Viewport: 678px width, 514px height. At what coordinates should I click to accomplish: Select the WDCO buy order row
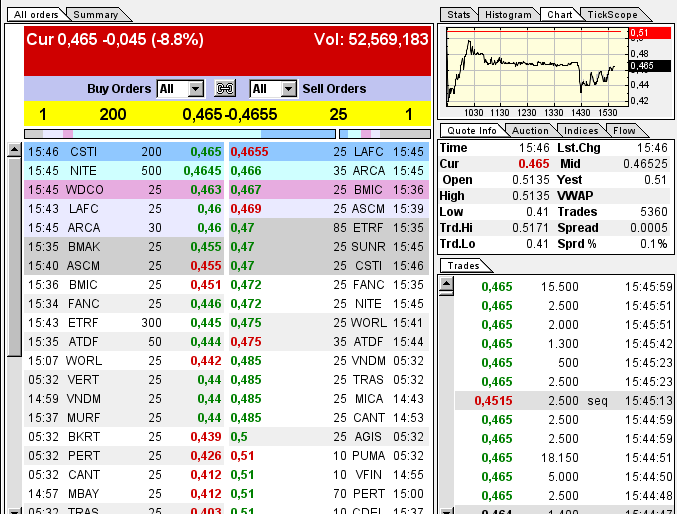124,190
